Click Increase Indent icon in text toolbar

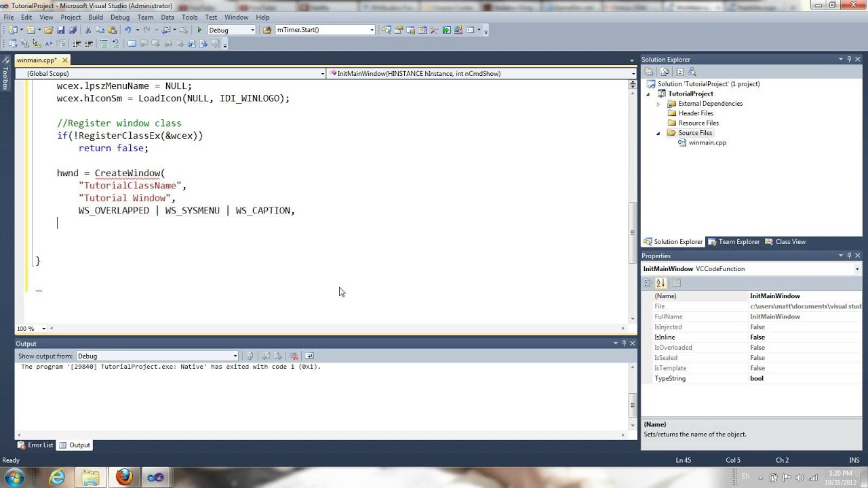(x=89, y=43)
